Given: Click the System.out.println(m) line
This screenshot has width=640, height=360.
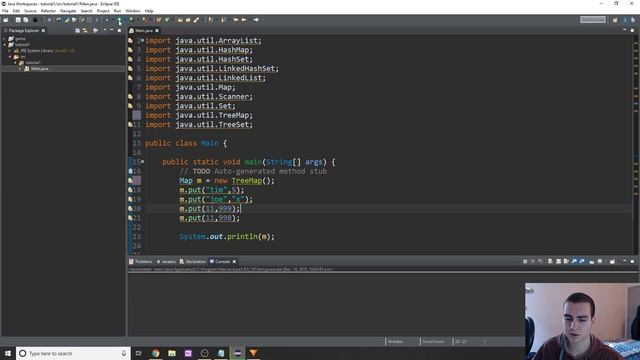Looking at the screenshot, I should [227, 236].
